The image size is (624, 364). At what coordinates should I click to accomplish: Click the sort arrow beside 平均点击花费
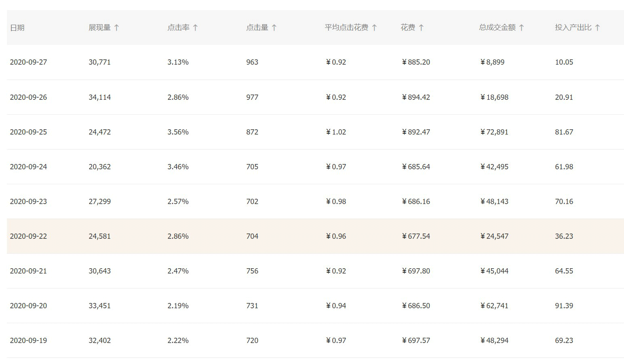tap(374, 27)
